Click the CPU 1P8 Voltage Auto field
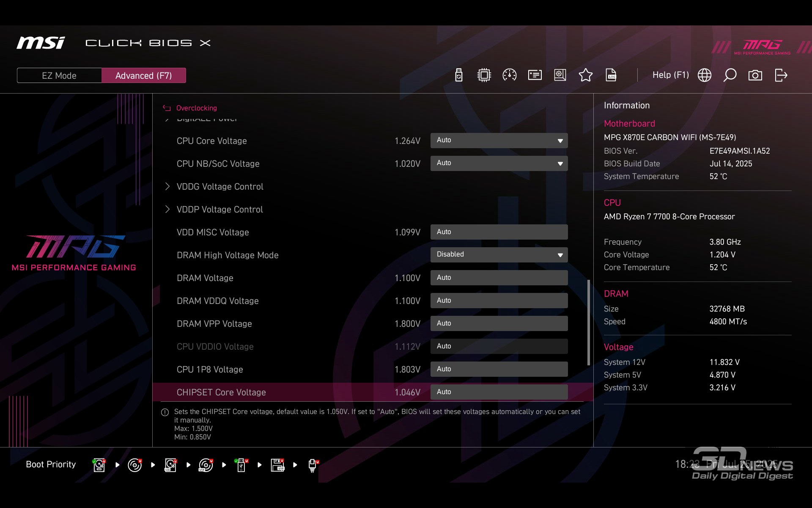 pos(499,369)
